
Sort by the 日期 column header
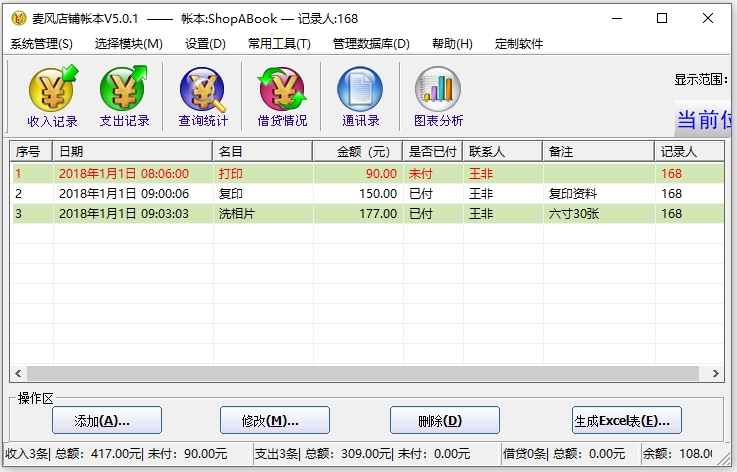point(133,151)
